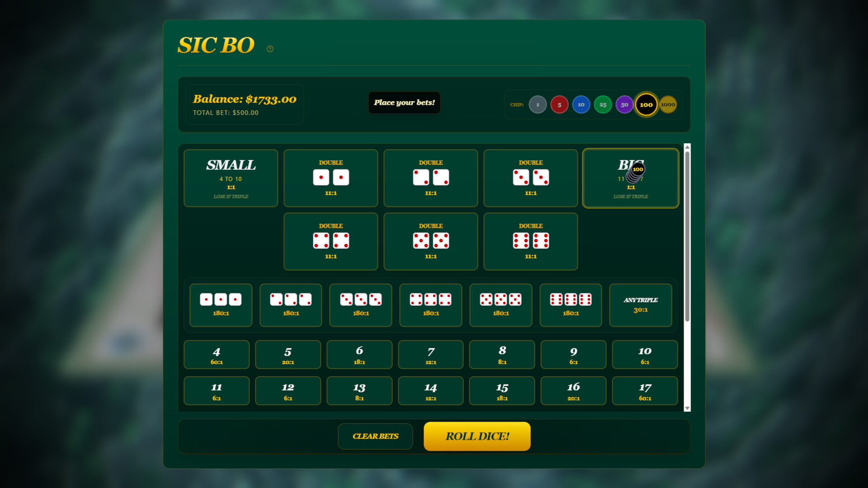Open the Sic Bo help question mark
This screenshot has width=868, height=488.
coord(270,48)
